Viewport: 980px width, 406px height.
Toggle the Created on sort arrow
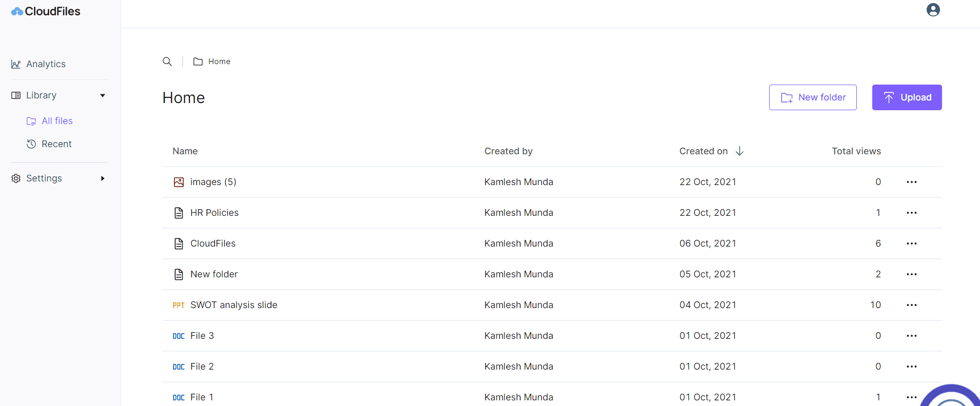pos(739,151)
